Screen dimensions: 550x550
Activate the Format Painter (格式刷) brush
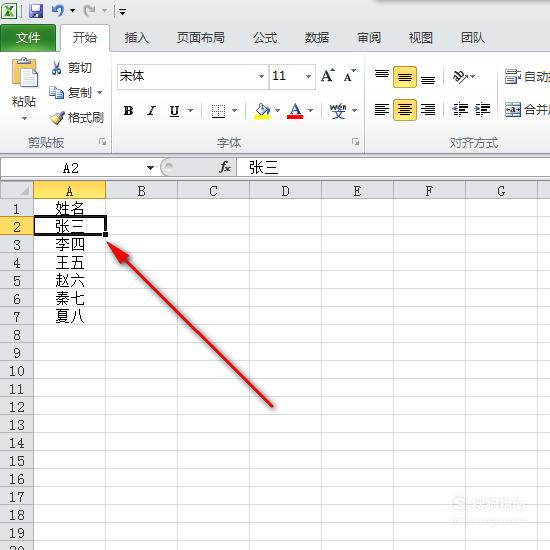57,118
